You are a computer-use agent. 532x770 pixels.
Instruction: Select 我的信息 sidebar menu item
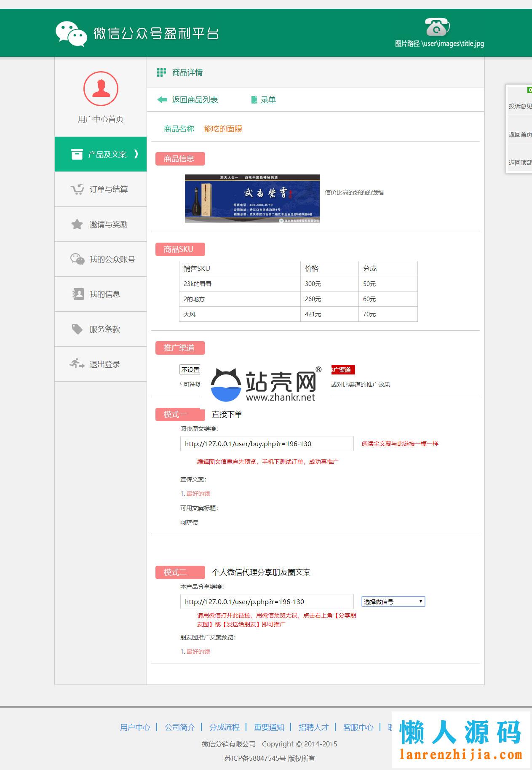point(104,294)
